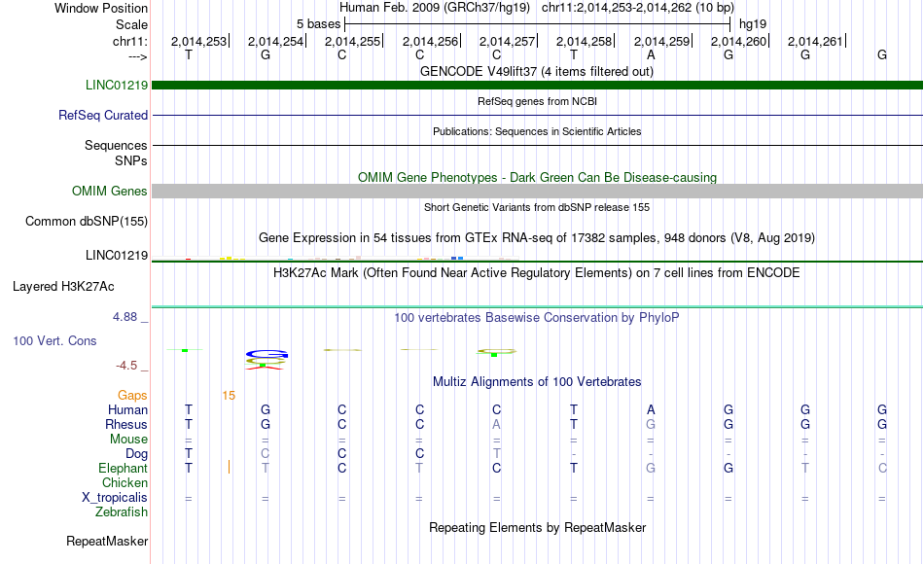The image size is (924, 564).
Task: Click the Sequences track label
Action: point(116,145)
